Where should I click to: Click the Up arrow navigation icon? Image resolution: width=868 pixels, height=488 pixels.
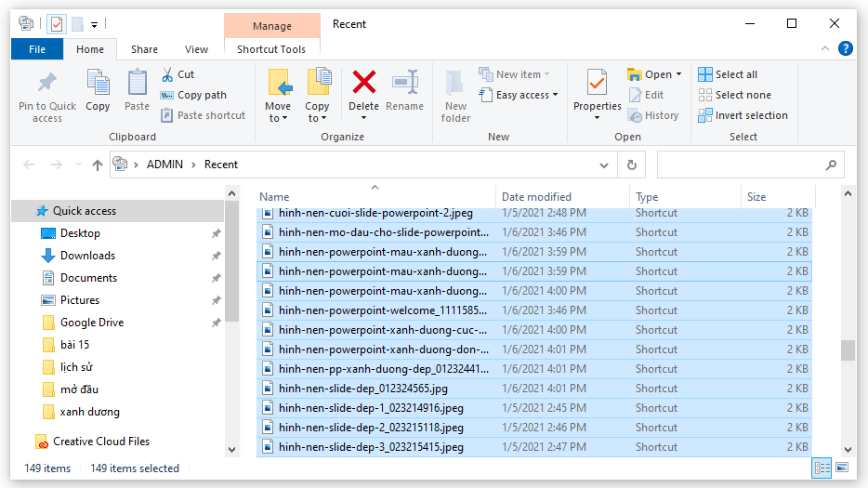tap(98, 165)
